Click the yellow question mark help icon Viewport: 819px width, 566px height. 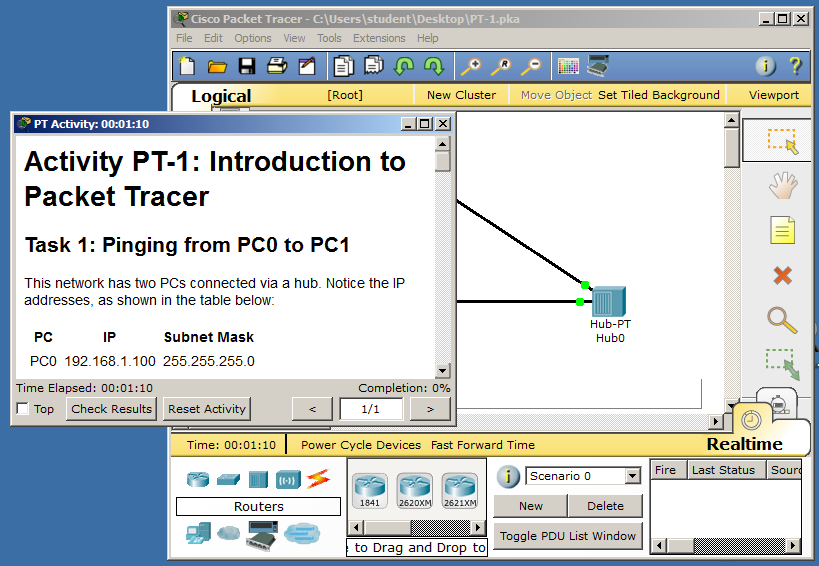click(x=795, y=66)
